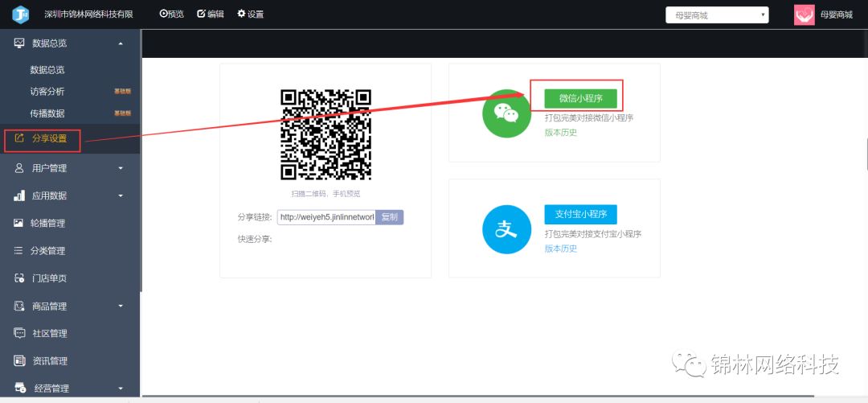Click the 应用数据 bar chart icon

point(19,195)
